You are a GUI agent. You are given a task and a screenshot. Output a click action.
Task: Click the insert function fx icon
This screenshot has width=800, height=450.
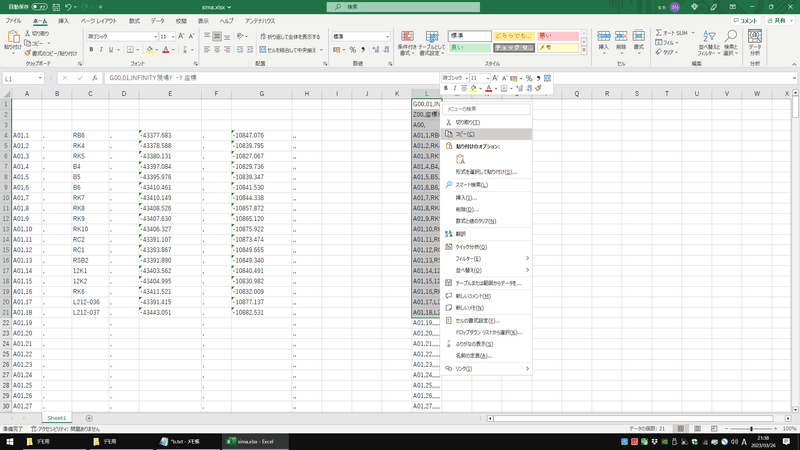pos(94,78)
